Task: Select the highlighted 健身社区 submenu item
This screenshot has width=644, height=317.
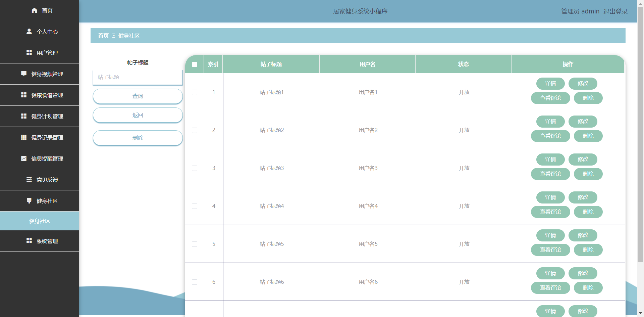Action: 40,221
